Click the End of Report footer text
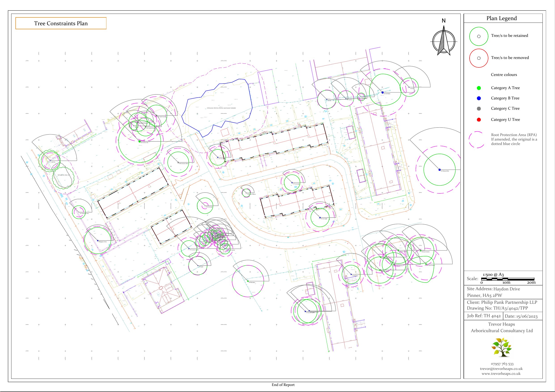Viewport: 555px width, 392px height. click(x=283, y=385)
